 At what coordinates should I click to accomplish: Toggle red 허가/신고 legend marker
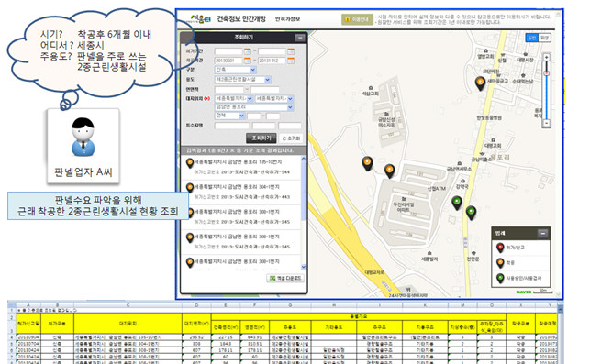[x=500, y=248]
